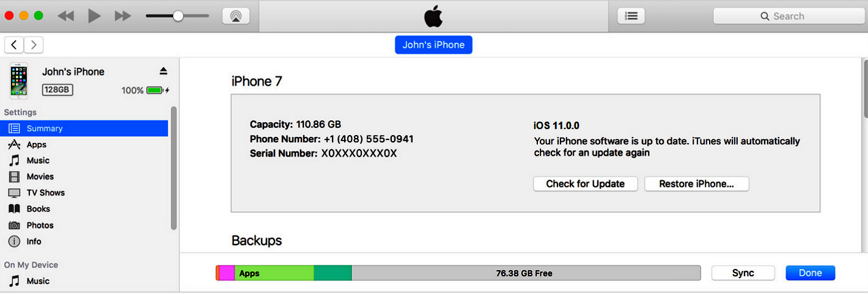The image size is (868, 294).
Task: Select the John's iPhone device tab
Action: [433, 45]
